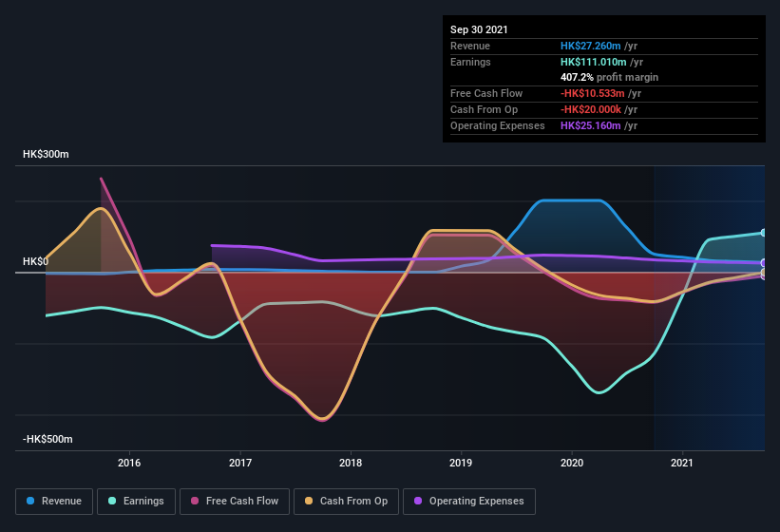Click the HK$25.160m operating expenses value

[x=591, y=125]
